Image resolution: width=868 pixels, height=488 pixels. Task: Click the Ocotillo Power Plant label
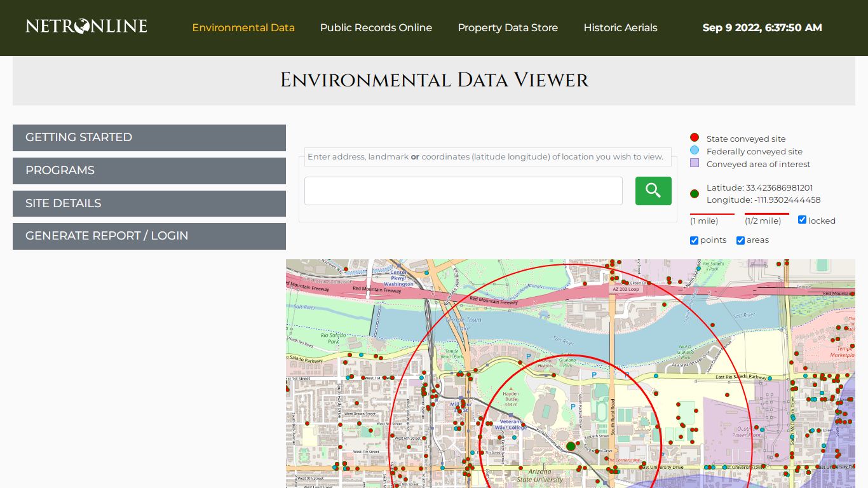tap(747, 431)
